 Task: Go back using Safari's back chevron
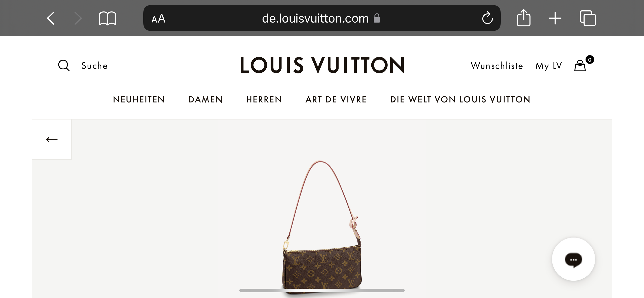[51, 18]
